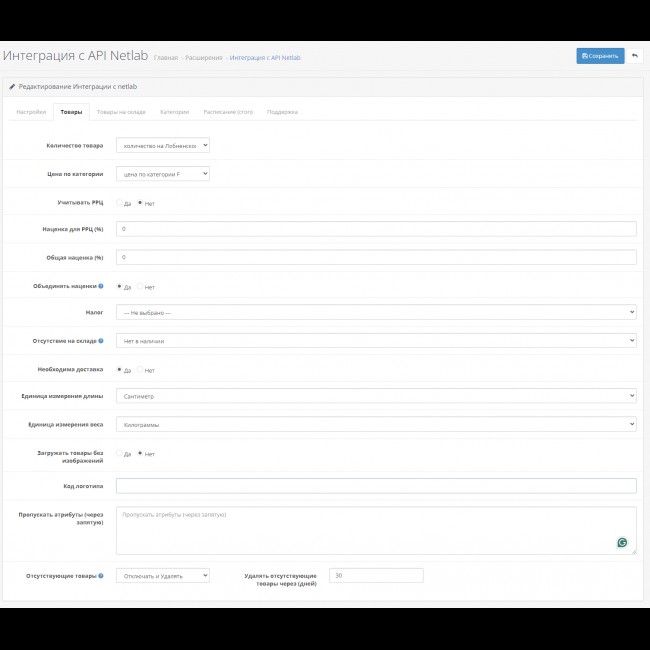
Task: Open the Налог dropdown
Action: [376, 313]
